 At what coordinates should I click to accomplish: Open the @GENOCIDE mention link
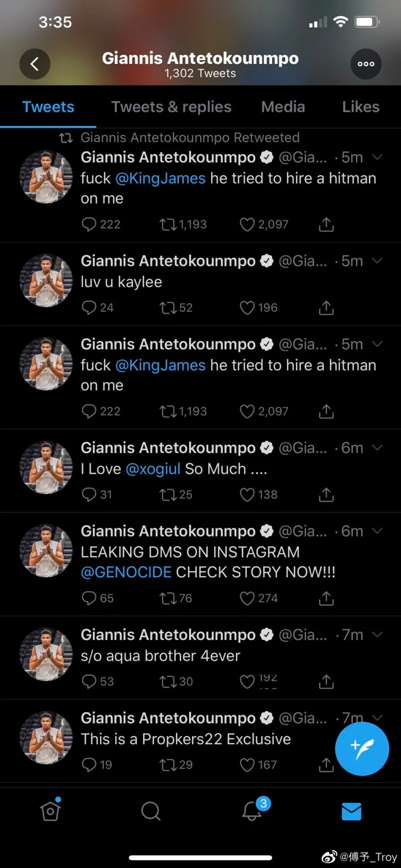point(126,572)
